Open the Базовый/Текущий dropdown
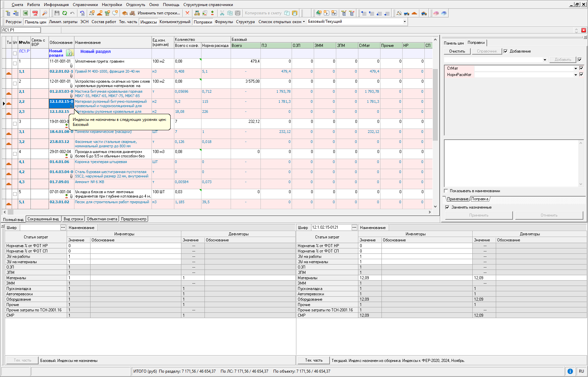Viewport: 588px width, 377px height. click(x=405, y=22)
